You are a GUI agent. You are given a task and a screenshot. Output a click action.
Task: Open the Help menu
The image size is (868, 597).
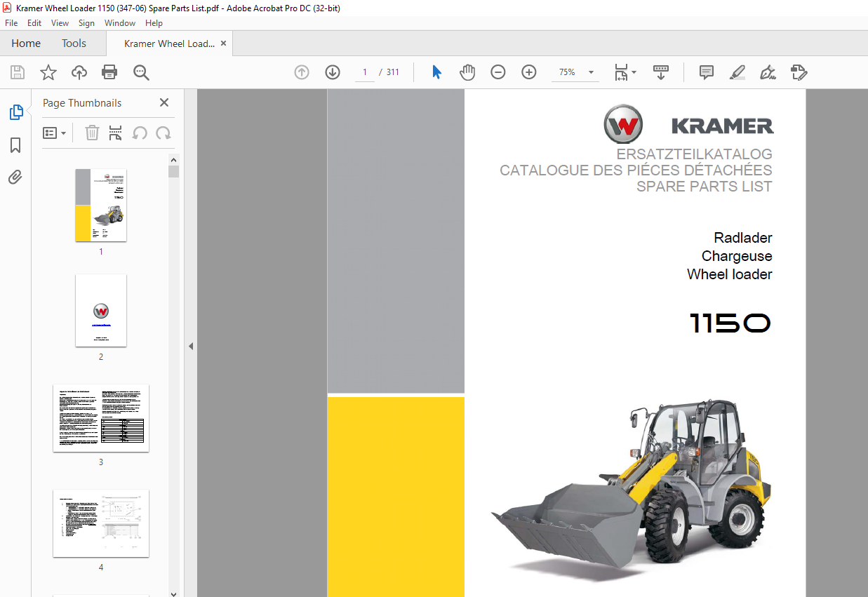coord(154,23)
